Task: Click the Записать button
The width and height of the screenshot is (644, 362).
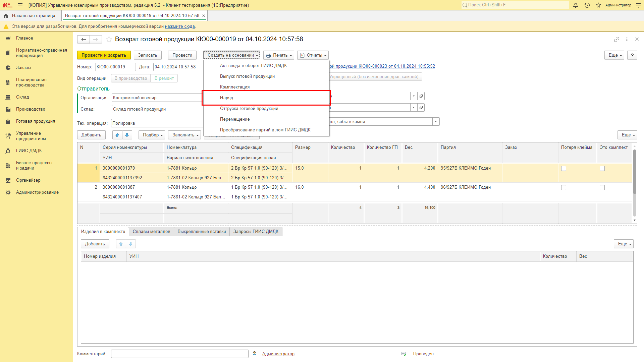Action: (x=148, y=55)
